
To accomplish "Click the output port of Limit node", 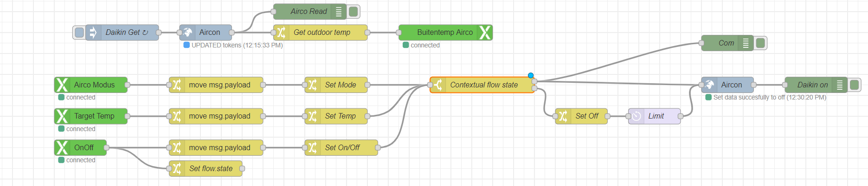I will [x=681, y=116].
